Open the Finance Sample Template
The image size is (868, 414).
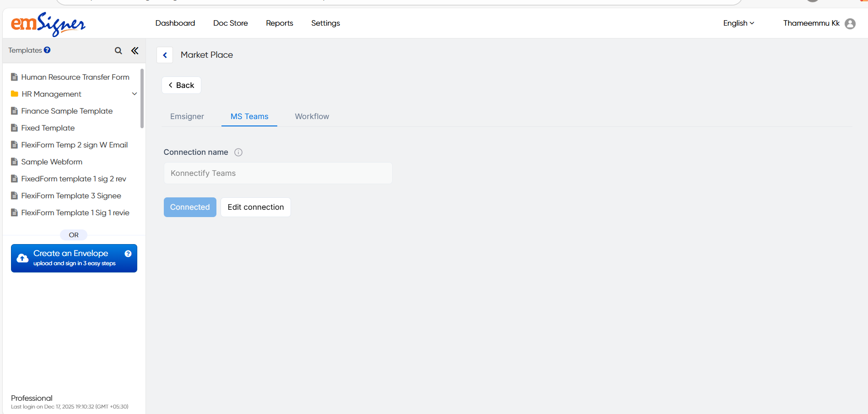(67, 111)
